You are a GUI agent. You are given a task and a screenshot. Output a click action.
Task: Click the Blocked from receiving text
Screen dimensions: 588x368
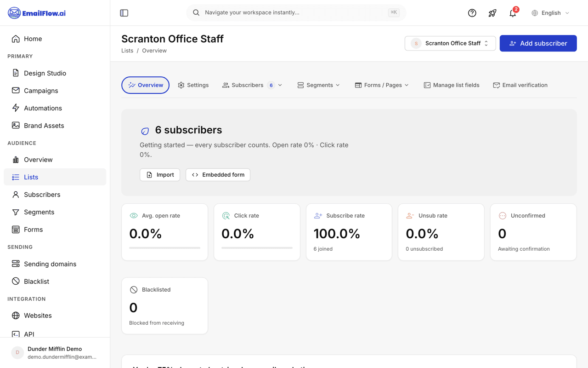click(157, 323)
